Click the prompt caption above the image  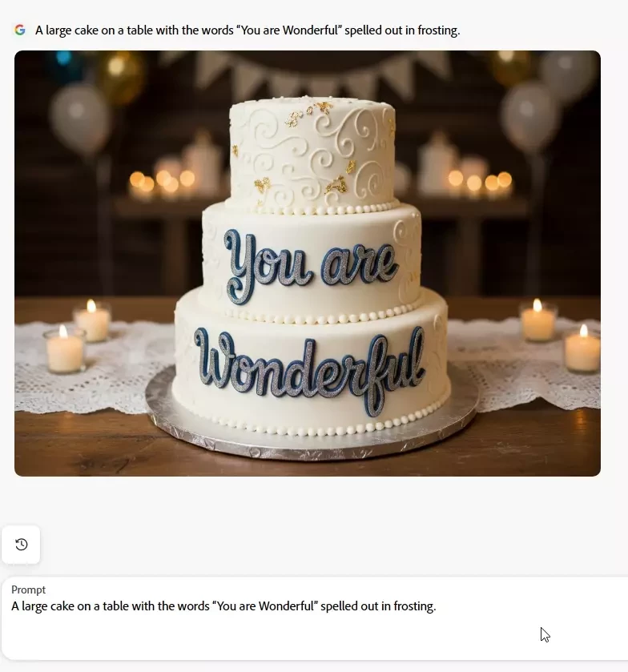pos(248,30)
